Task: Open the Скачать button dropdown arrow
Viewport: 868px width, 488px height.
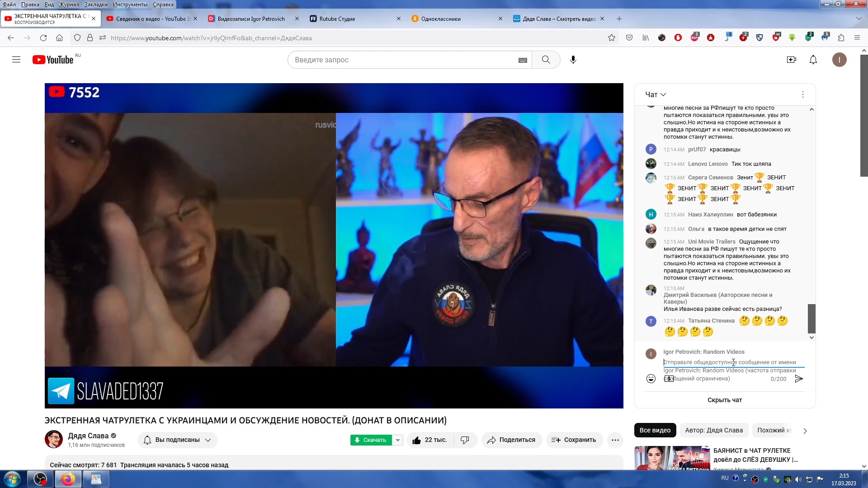Action: [x=398, y=440]
